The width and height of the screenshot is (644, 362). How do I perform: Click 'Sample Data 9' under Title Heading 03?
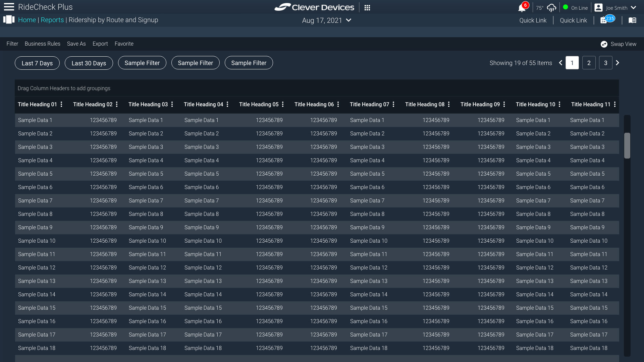coord(146,227)
